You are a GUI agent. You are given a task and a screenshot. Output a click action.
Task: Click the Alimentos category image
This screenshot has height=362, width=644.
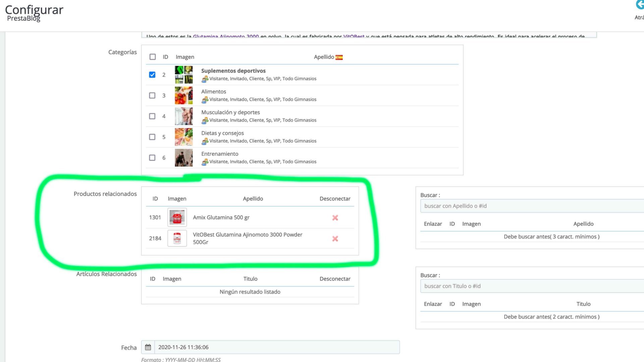pyautogui.click(x=184, y=96)
